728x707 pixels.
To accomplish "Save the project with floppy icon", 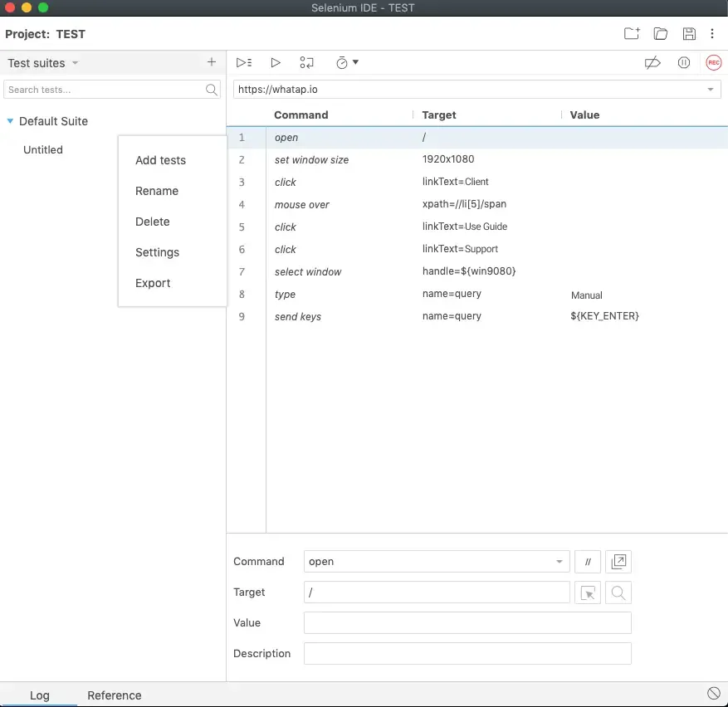I will point(689,33).
